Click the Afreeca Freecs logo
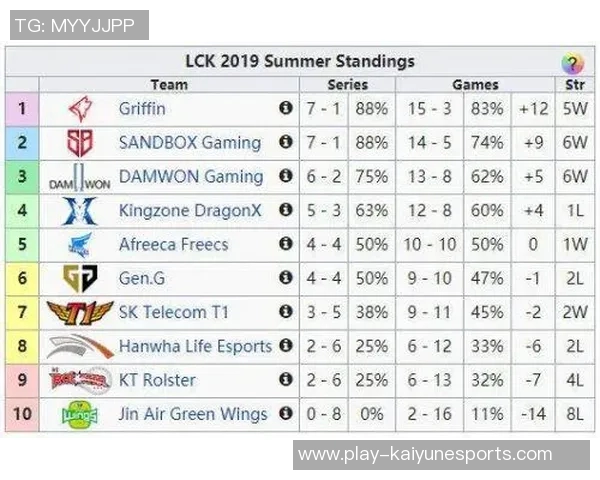The width and height of the screenshot is (600, 480). point(79,244)
